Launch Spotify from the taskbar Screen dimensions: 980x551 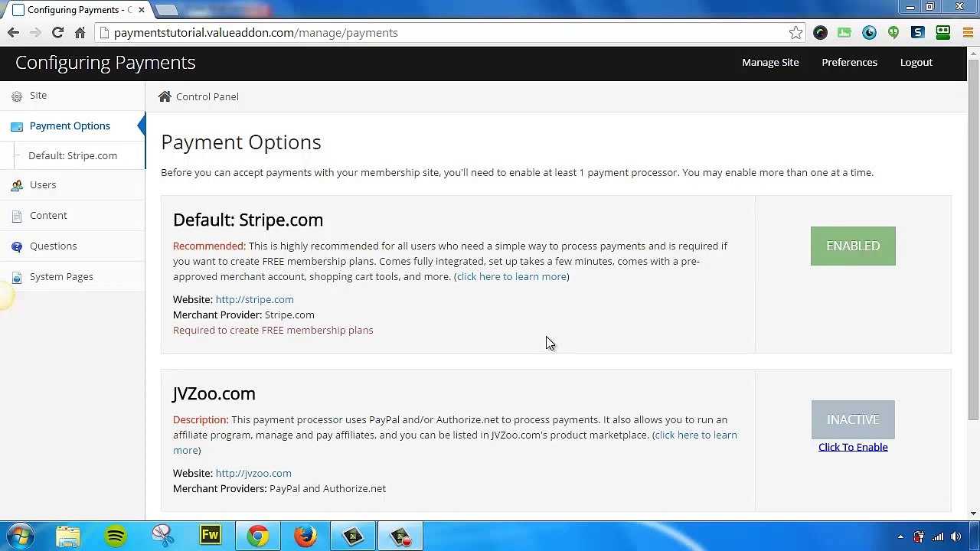(116, 536)
